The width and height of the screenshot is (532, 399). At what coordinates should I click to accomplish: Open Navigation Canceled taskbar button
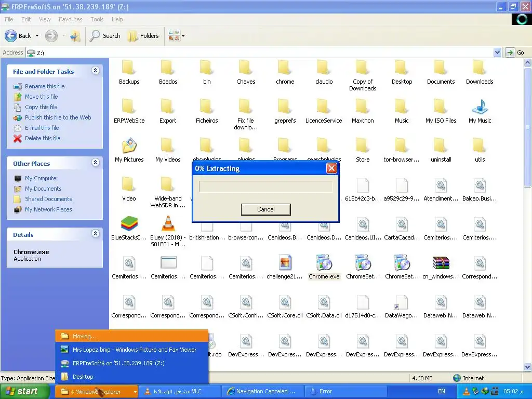(262, 392)
